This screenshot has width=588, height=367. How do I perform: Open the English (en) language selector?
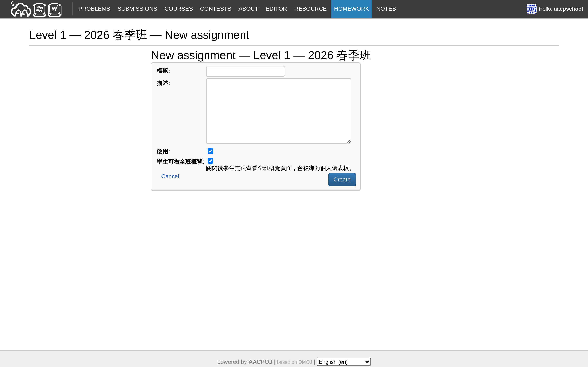tap(343, 361)
